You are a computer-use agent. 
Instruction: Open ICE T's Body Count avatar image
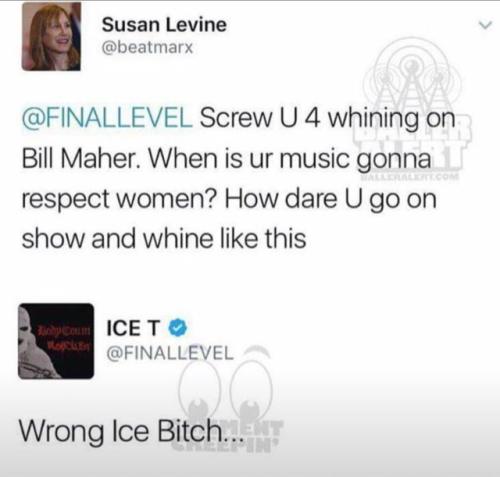56,341
